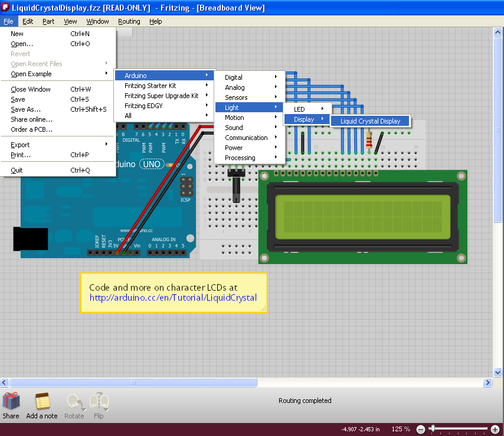The image size is (504, 436).
Task: Select the LCD screen part on canvas
Action: (x=362, y=217)
